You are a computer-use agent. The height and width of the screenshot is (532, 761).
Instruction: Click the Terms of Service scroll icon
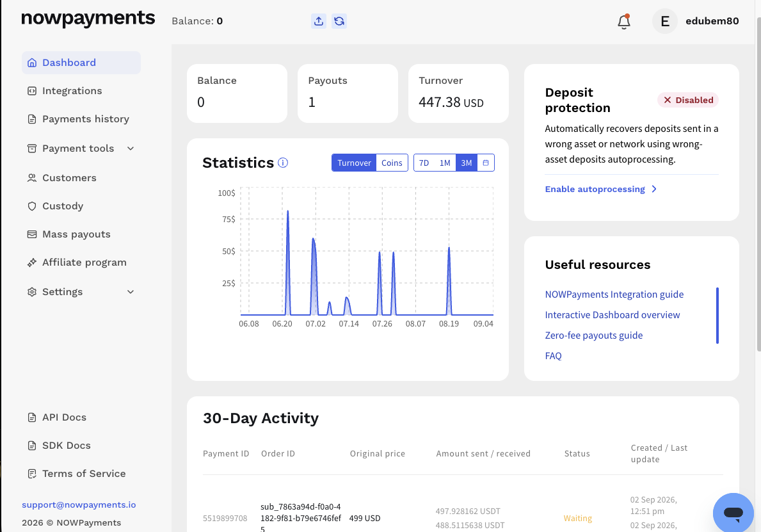pos(32,474)
